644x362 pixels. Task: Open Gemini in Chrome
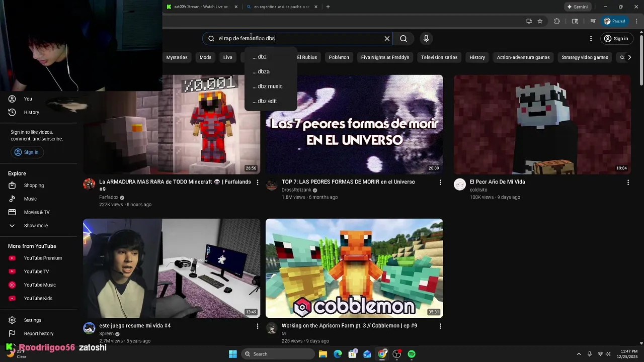(577, 7)
